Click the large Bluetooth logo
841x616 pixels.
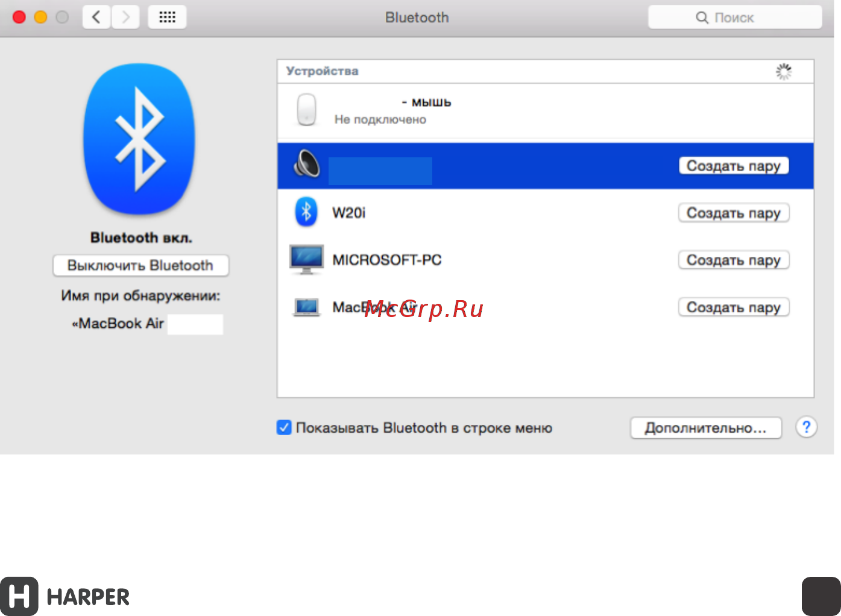[140, 139]
